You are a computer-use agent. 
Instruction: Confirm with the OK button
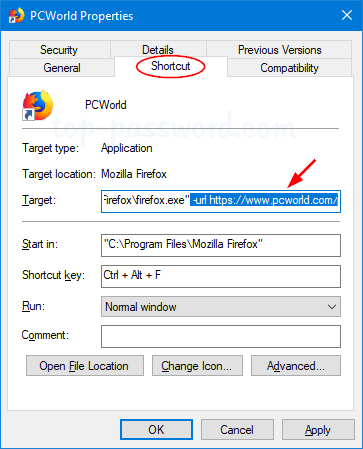click(x=156, y=430)
